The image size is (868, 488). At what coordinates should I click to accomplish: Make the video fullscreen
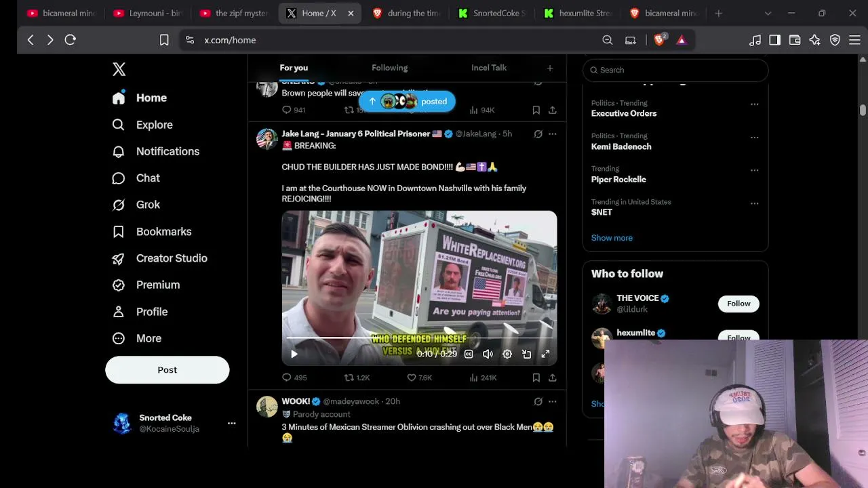(545, 354)
